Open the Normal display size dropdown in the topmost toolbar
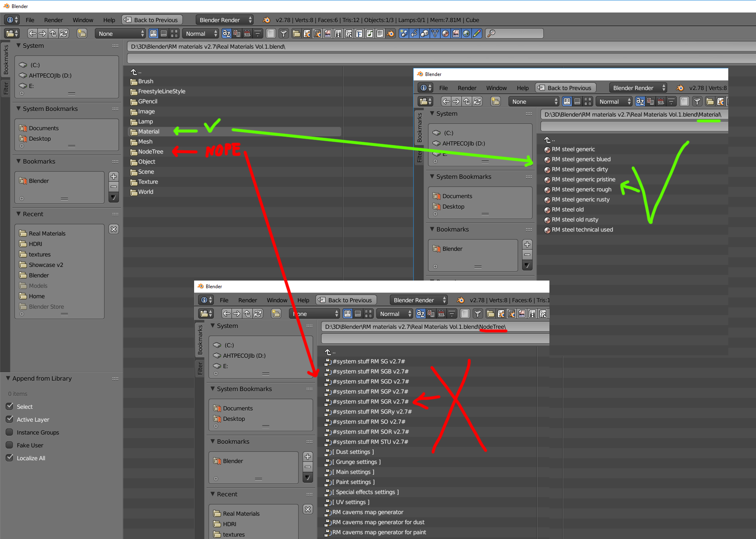 click(x=201, y=34)
